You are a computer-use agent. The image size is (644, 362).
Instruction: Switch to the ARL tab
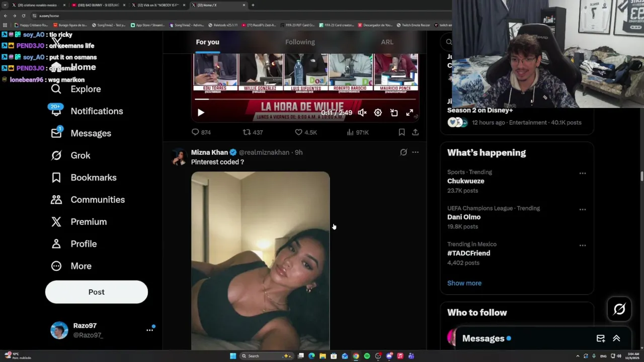point(387,42)
